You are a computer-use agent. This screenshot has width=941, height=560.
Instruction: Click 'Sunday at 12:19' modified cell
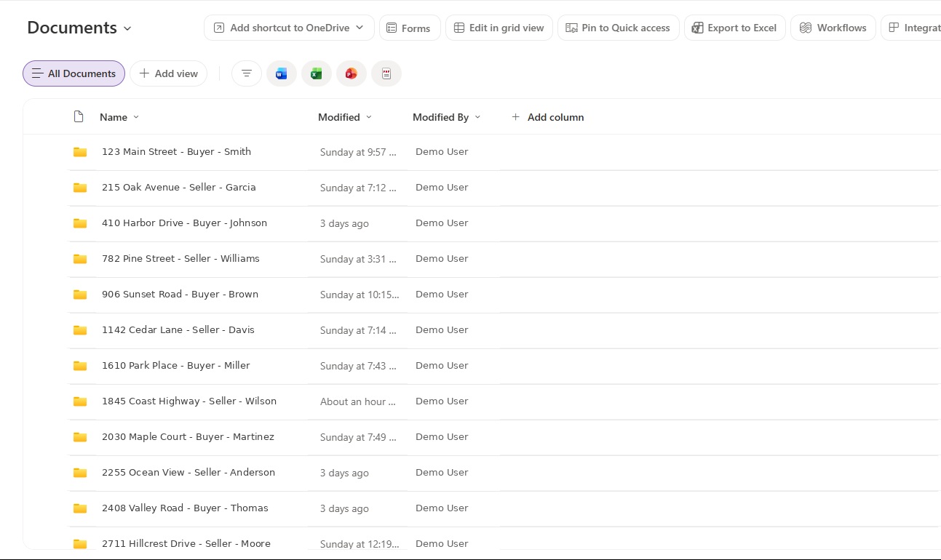[x=360, y=545]
